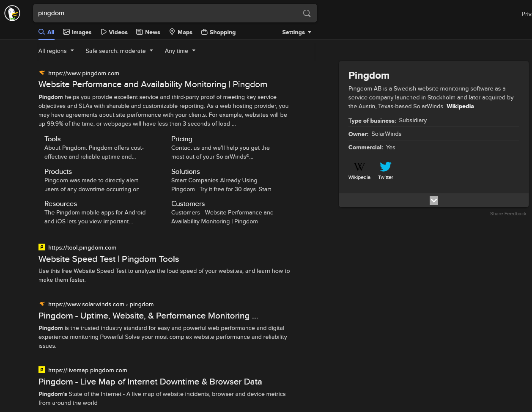Open the All regions filter dropdown

[x=56, y=51]
